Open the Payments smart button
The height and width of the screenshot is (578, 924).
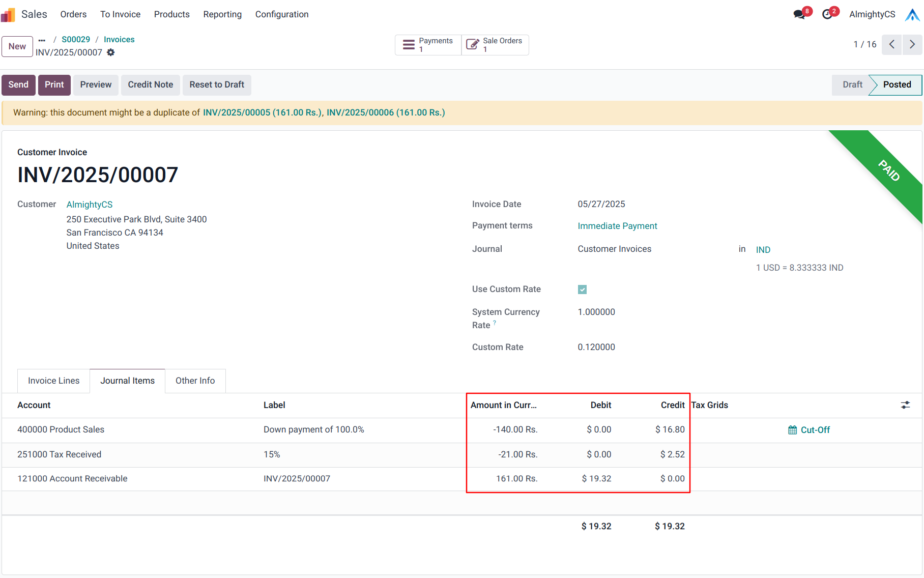click(428, 45)
